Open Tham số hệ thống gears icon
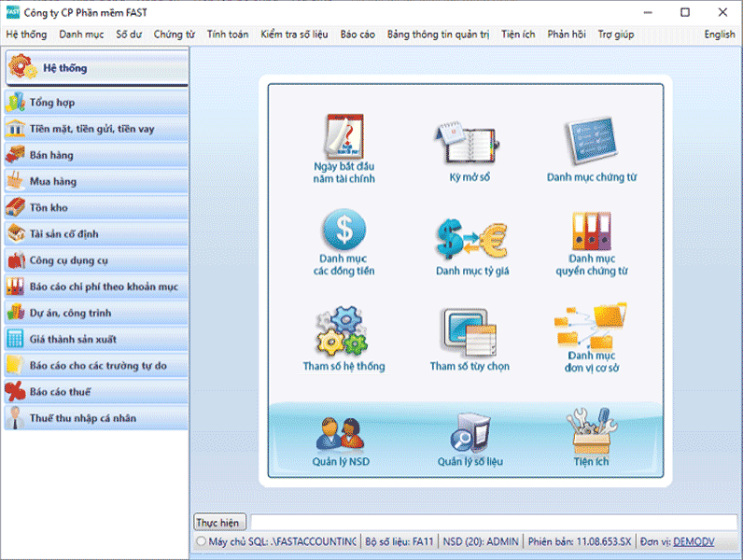 [x=343, y=331]
